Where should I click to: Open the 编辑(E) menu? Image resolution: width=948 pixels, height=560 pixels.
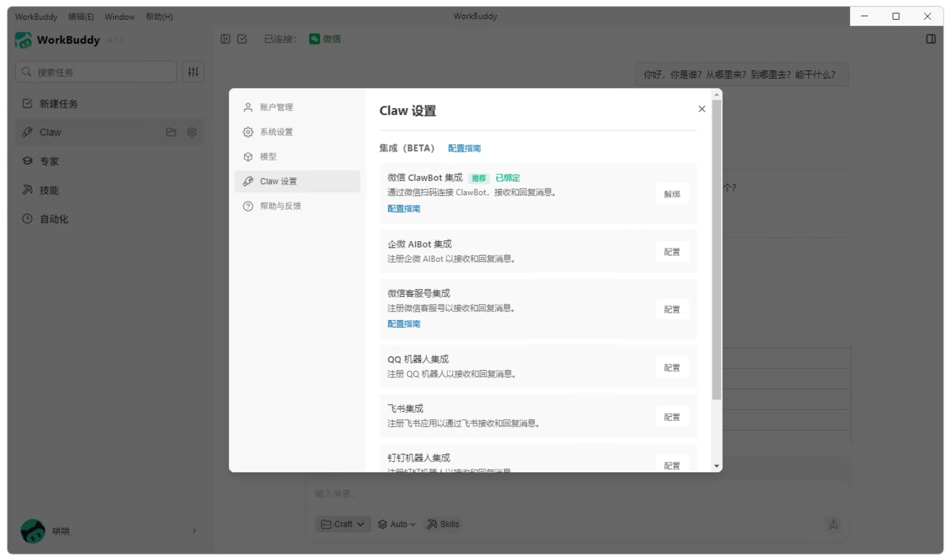pyautogui.click(x=81, y=17)
